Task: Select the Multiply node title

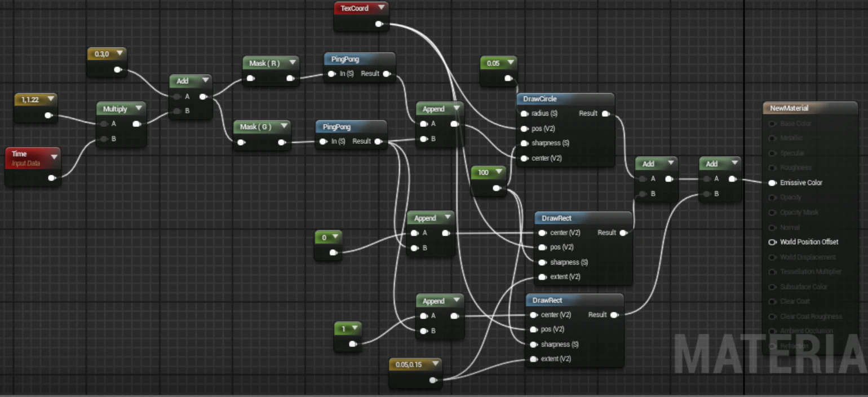Action: (x=115, y=109)
